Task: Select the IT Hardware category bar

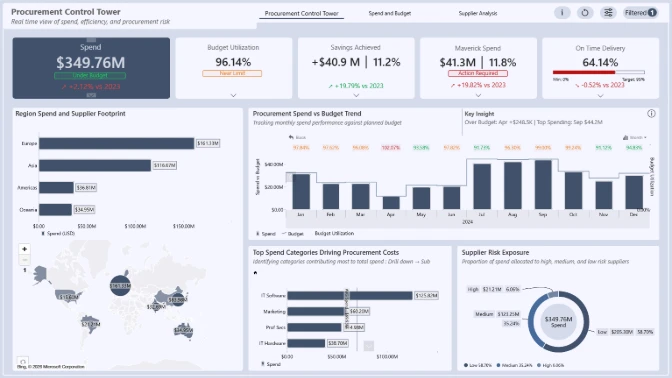Action: click(x=306, y=343)
